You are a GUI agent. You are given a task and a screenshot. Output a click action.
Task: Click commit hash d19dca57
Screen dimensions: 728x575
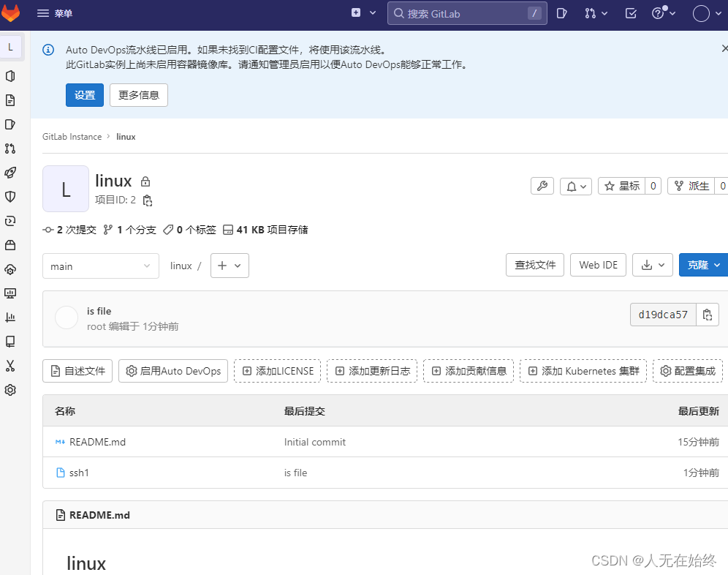point(663,315)
